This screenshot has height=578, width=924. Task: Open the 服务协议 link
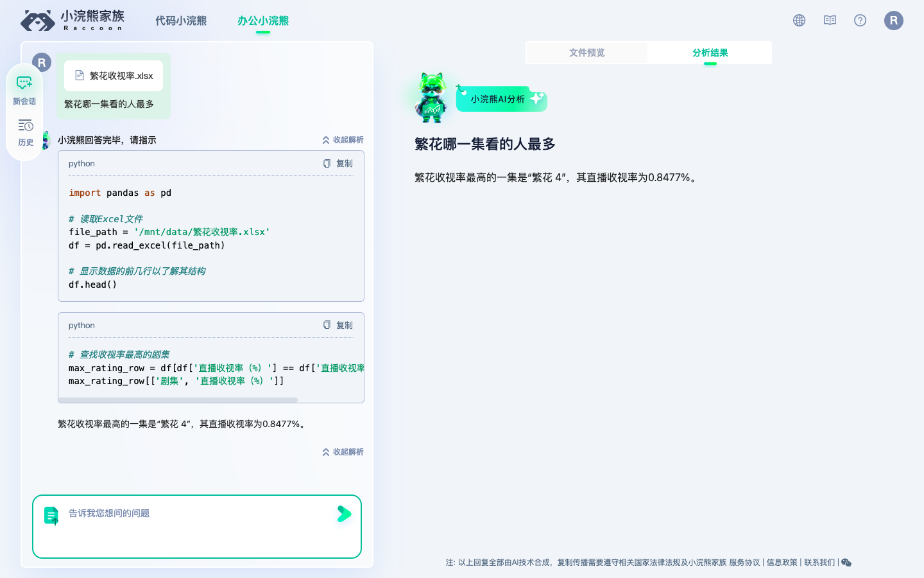click(745, 562)
